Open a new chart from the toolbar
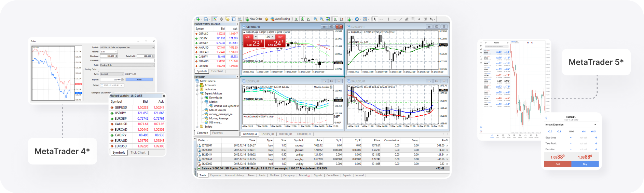Image resolution: width=644 pixels, height=193 pixels. point(197,19)
